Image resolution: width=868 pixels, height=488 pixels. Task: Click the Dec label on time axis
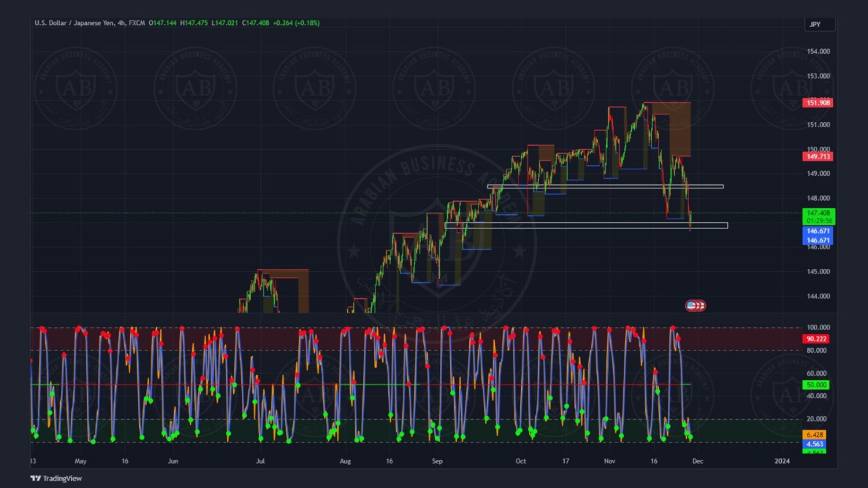pyautogui.click(x=697, y=461)
